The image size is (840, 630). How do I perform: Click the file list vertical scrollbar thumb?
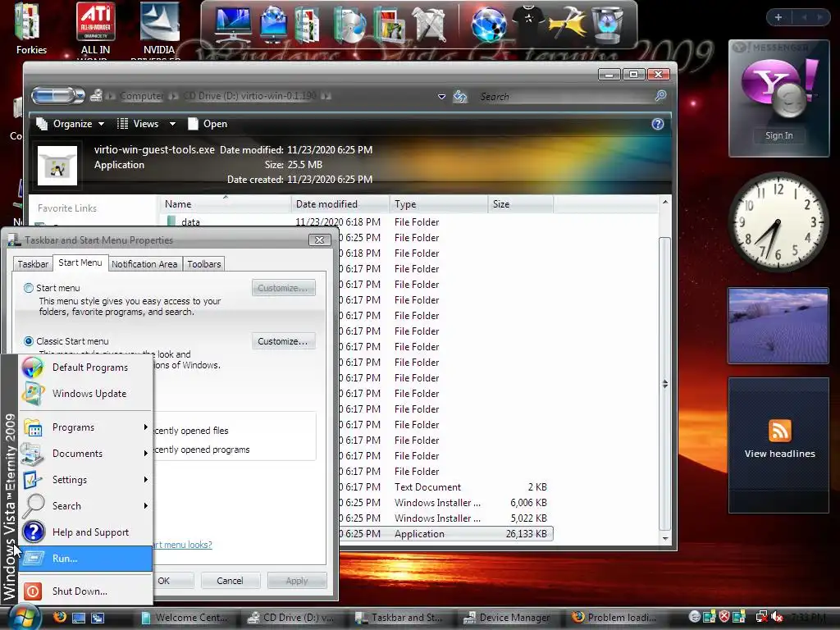[x=664, y=384]
